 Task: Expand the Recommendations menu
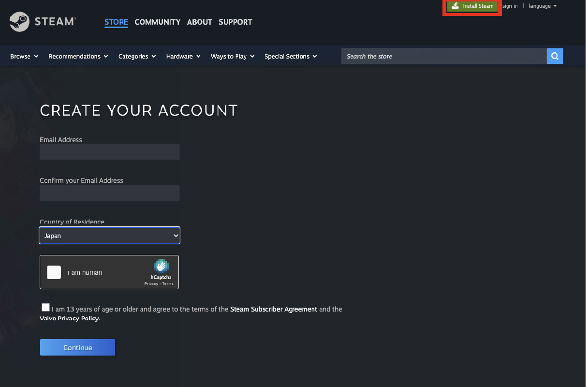pos(78,57)
